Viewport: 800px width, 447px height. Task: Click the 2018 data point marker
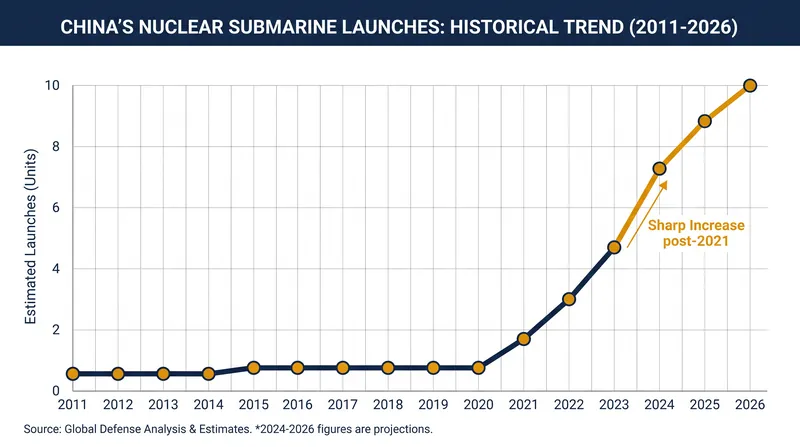388,368
